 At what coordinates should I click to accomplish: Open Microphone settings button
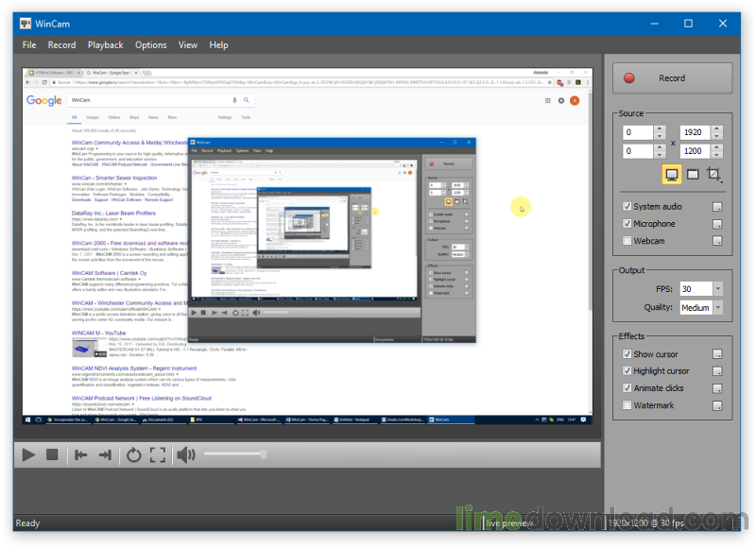pos(717,224)
